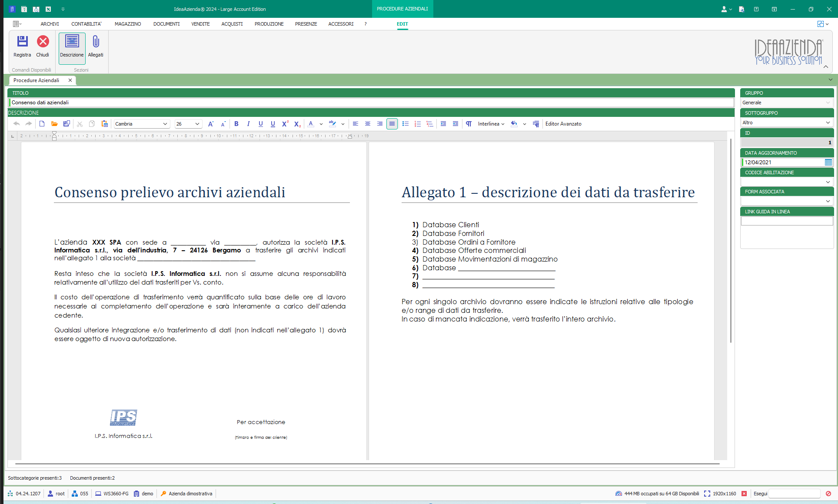Toggle double underline formatting
This screenshot has width=838, height=504.
[x=273, y=124]
